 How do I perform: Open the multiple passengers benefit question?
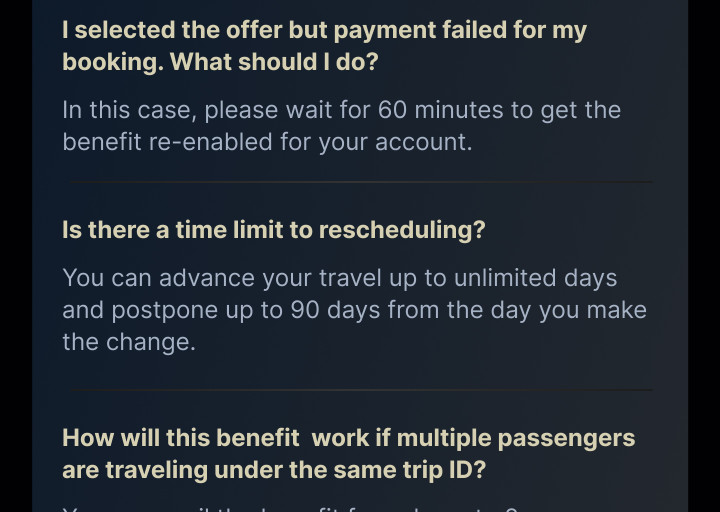pyautogui.click(x=348, y=453)
